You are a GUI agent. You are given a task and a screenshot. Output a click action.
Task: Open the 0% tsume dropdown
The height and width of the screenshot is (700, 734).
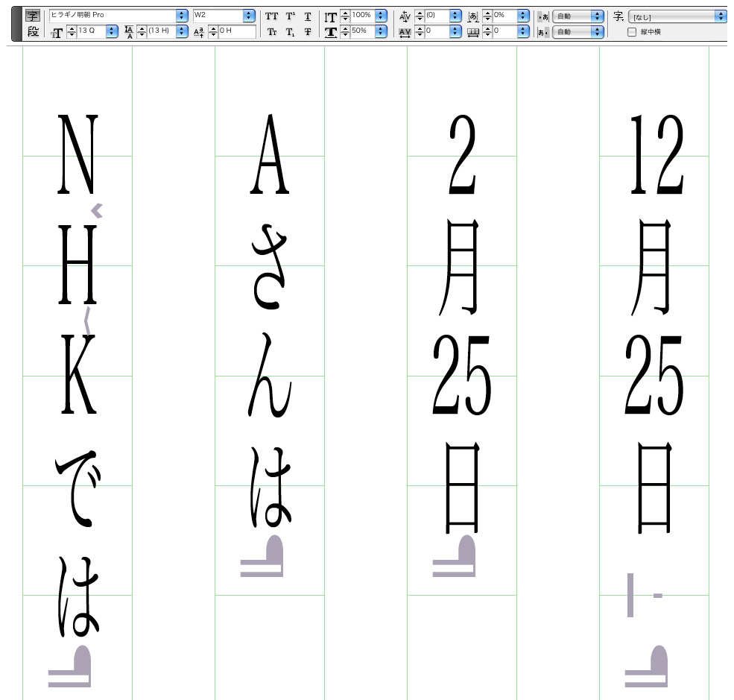pyautogui.click(x=523, y=16)
